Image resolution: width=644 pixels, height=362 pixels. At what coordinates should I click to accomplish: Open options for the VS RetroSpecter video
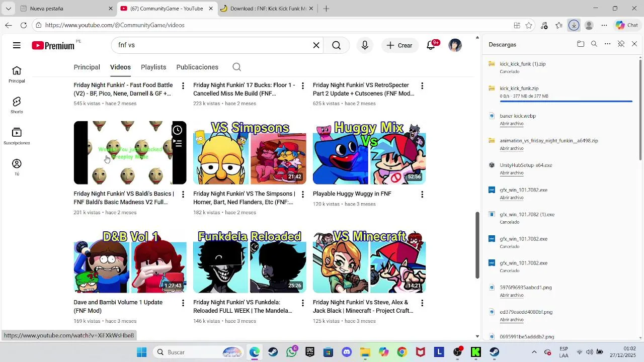click(x=422, y=86)
